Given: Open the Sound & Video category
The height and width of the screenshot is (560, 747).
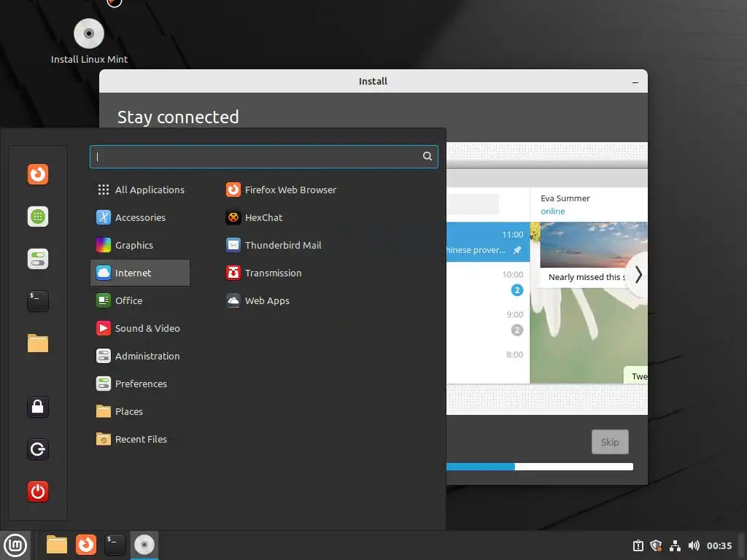Looking at the screenshot, I should pos(140,329).
